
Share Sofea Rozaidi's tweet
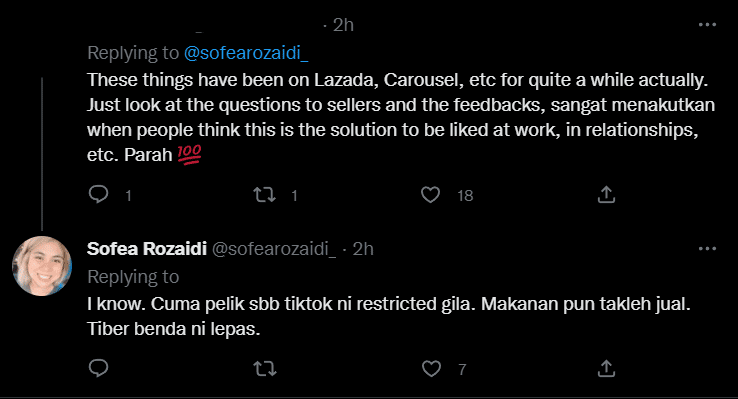(x=606, y=368)
